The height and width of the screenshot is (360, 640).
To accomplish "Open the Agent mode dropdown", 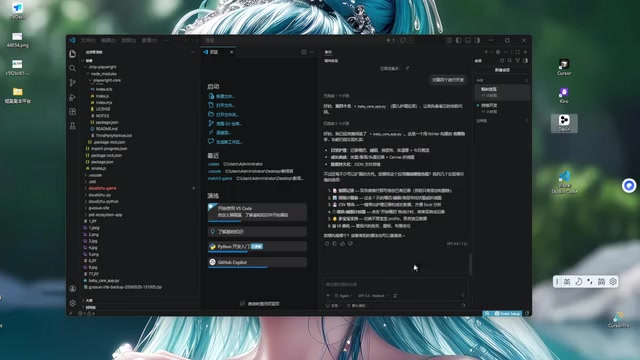I will point(343,296).
